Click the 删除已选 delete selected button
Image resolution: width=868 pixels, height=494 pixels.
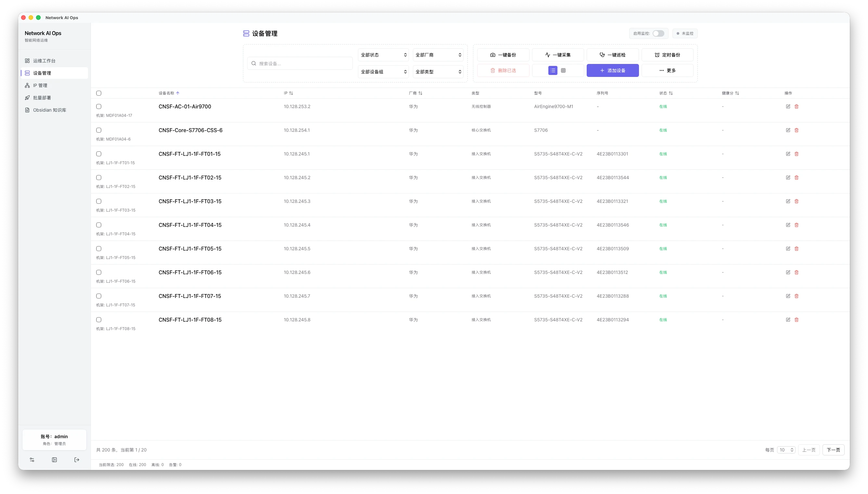pos(503,70)
